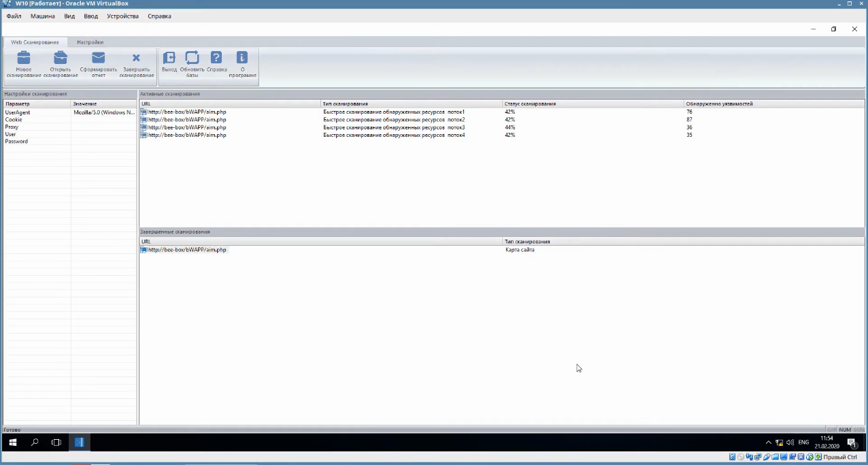Switch to the Настройки tab
The height and width of the screenshot is (465, 868).
coord(90,42)
